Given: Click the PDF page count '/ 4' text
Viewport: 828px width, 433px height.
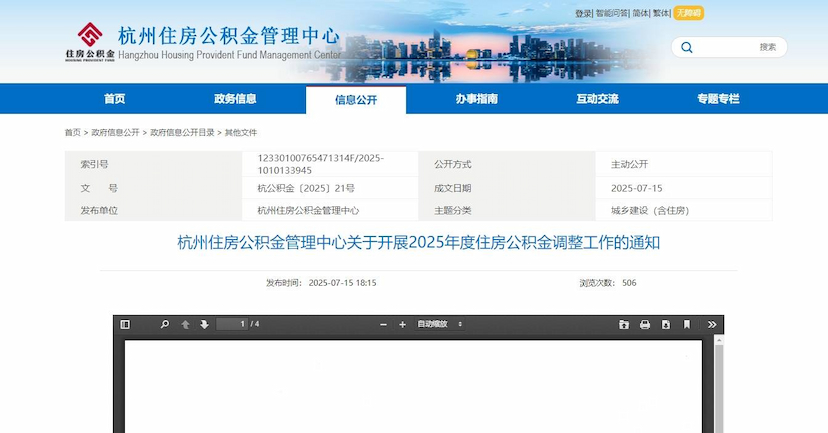Looking at the screenshot, I should (x=255, y=324).
